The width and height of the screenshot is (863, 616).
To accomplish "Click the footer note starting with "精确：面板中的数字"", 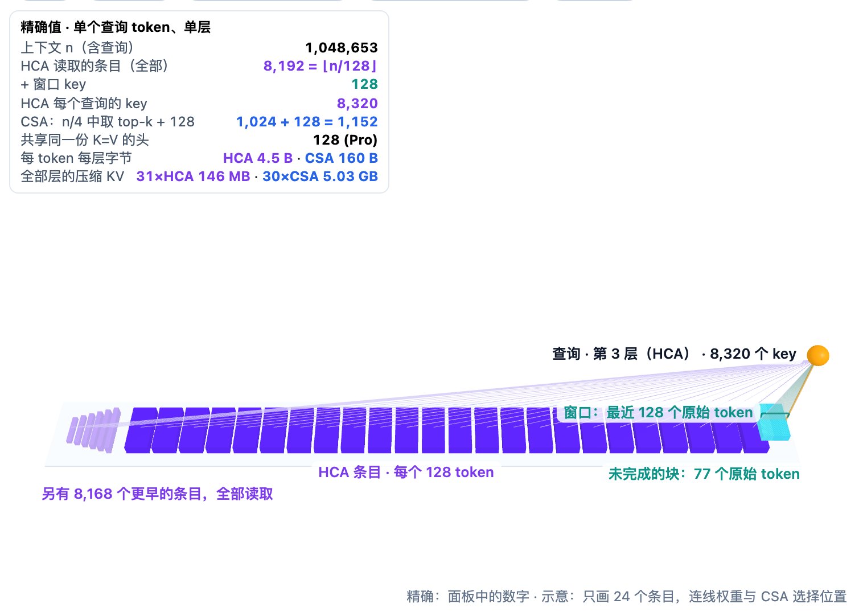I will click(x=627, y=596).
